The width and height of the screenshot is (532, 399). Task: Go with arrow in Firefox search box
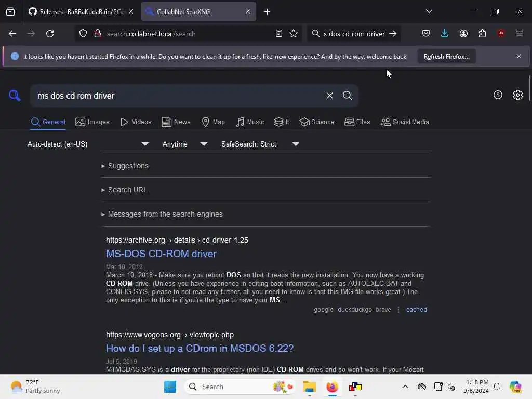pos(393,34)
